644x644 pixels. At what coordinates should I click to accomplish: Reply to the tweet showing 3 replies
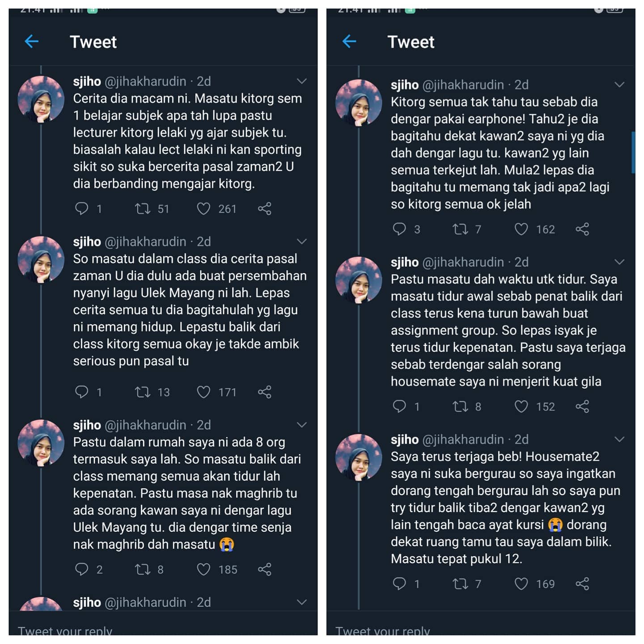point(399,229)
